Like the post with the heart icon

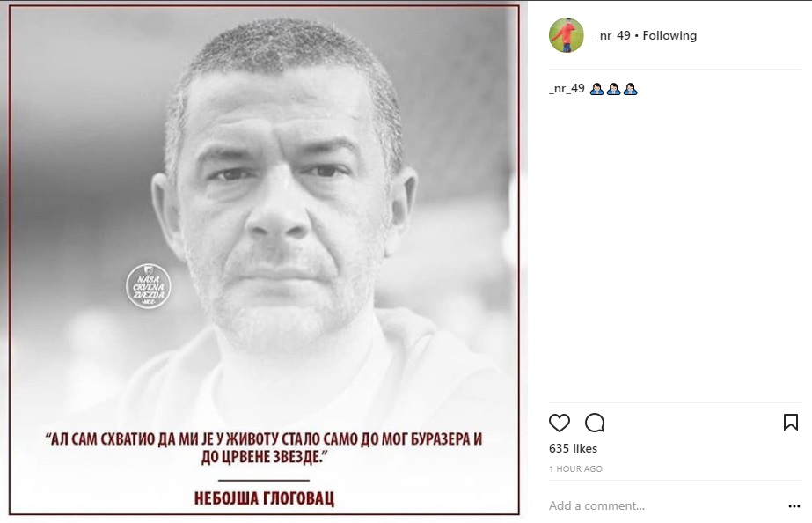coord(560,423)
